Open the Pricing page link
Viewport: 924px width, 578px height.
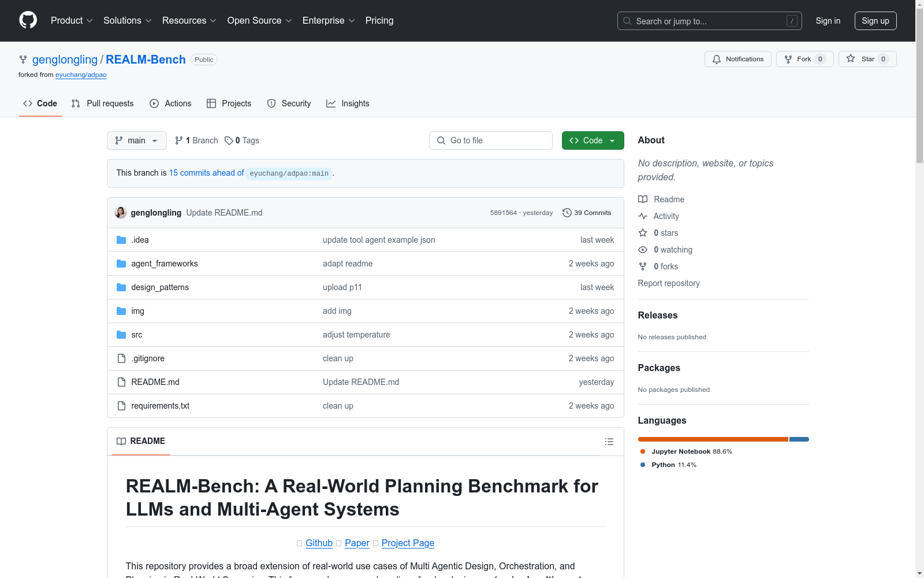click(379, 21)
